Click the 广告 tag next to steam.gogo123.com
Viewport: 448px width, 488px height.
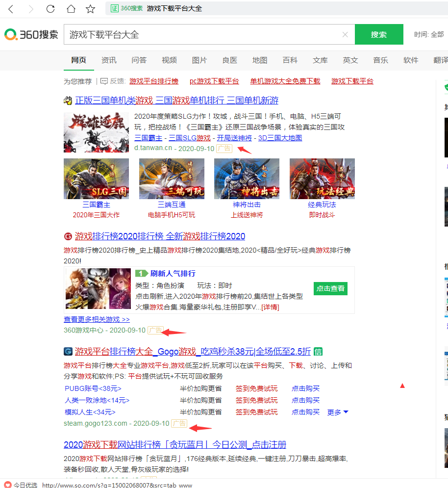(x=179, y=423)
